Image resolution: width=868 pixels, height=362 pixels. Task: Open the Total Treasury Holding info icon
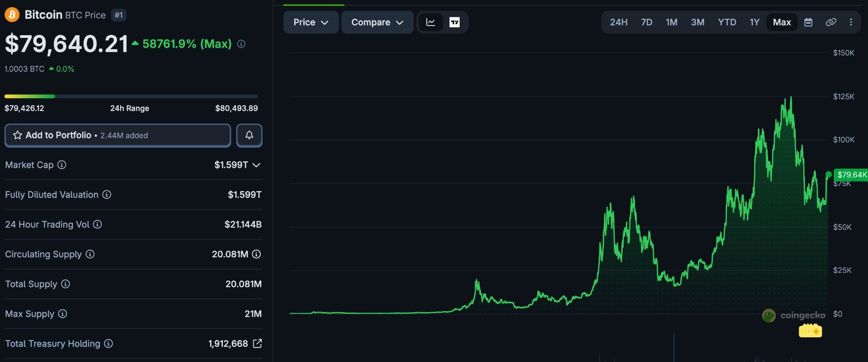(108, 343)
